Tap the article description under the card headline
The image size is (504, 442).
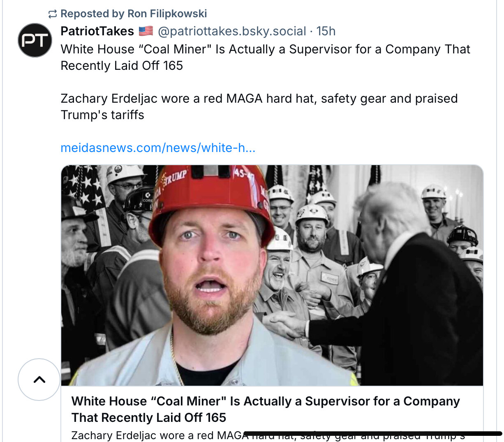(x=156, y=435)
